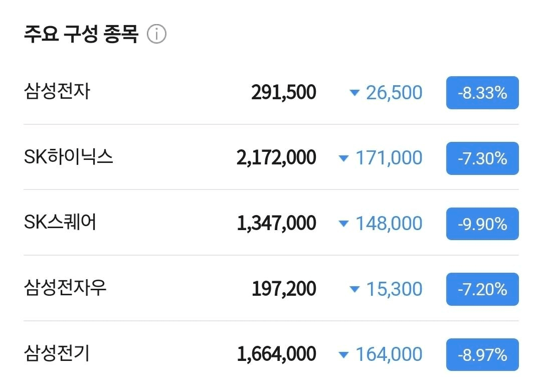The image size is (541, 392).
Task: Tap the -8.97% change badge
Action: [482, 355]
